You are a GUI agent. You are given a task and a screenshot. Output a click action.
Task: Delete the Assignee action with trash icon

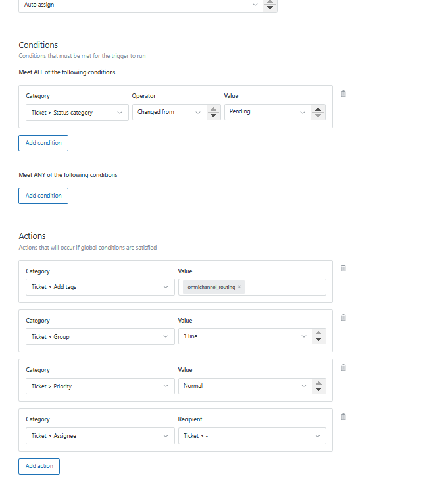[x=343, y=417]
